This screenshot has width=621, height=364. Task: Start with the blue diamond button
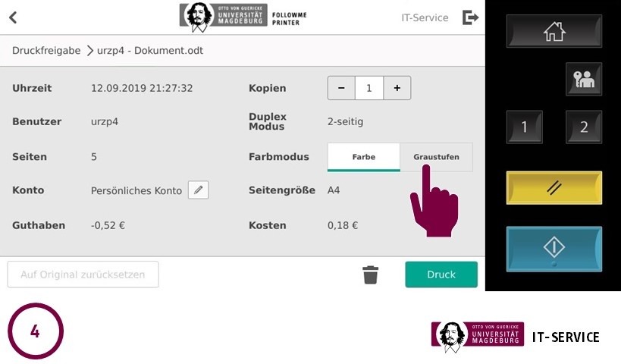click(x=554, y=249)
